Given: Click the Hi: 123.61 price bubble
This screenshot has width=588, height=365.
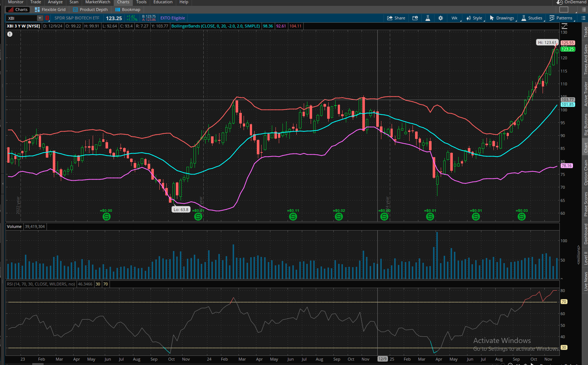Looking at the screenshot, I should pyautogui.click(x=547, y=43).
